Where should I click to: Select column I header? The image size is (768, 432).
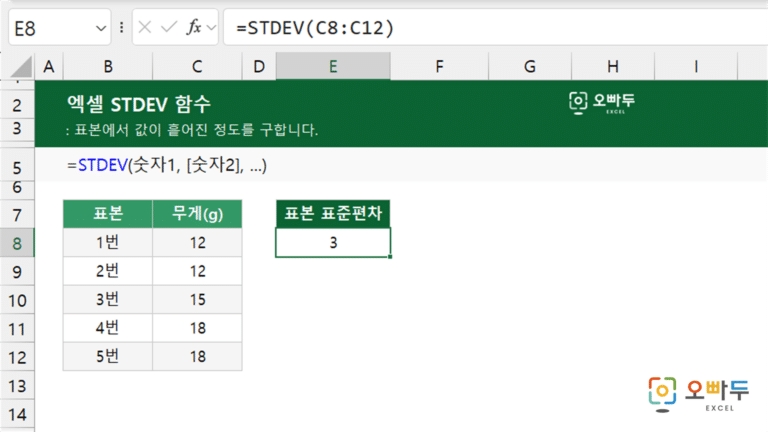696,66
